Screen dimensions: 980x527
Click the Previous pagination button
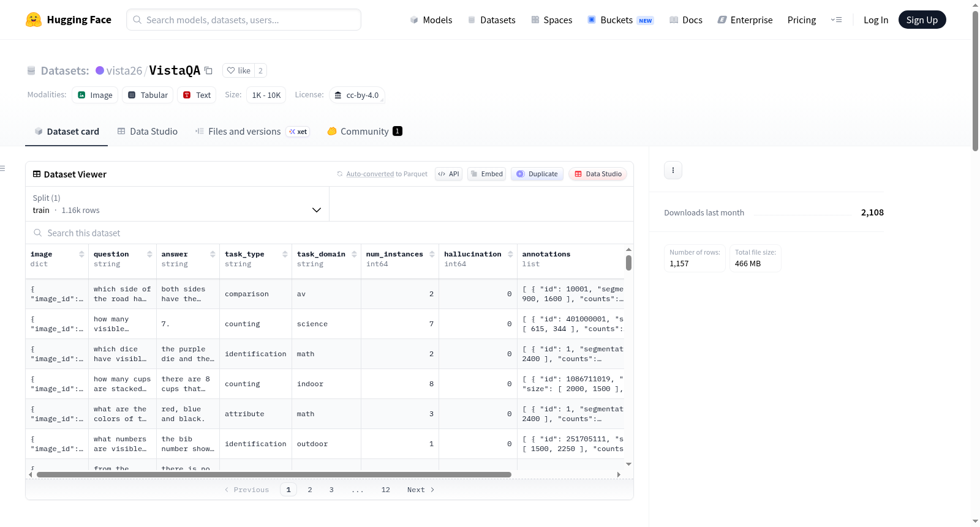247,490
